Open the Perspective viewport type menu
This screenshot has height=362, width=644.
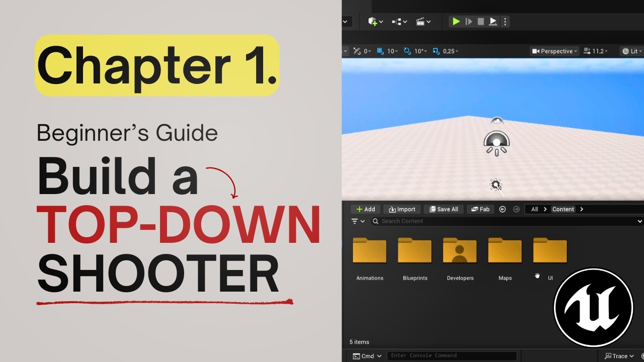554,51
